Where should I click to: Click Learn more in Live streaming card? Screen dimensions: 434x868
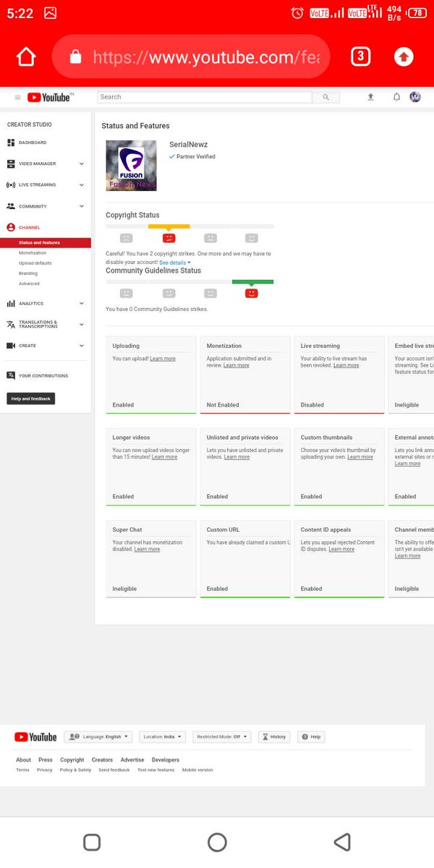346,365
